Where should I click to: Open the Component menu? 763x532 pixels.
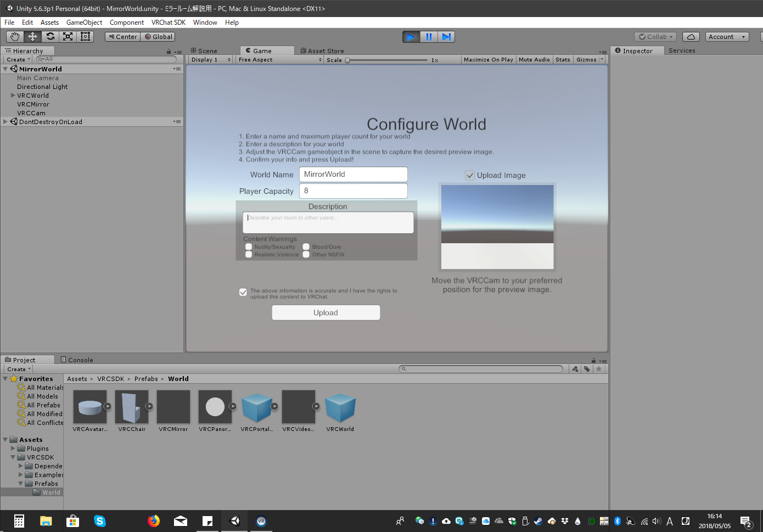127,23
